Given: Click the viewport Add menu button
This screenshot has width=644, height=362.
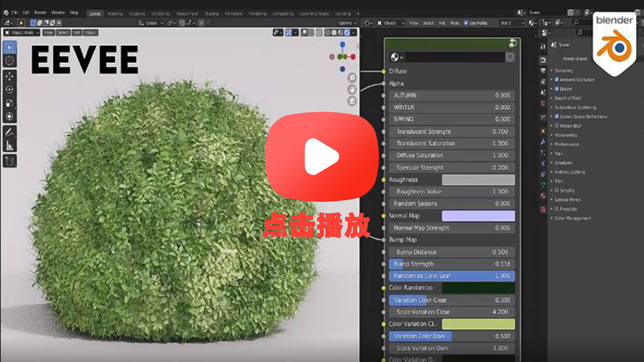Looking at the screenshot, I should (77, 33).
